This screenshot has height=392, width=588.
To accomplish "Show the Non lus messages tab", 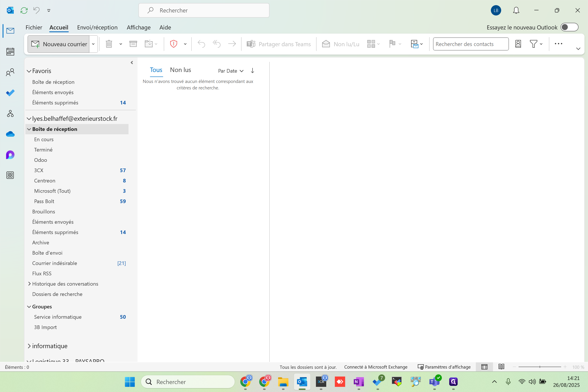I will [x=181, y=70].
